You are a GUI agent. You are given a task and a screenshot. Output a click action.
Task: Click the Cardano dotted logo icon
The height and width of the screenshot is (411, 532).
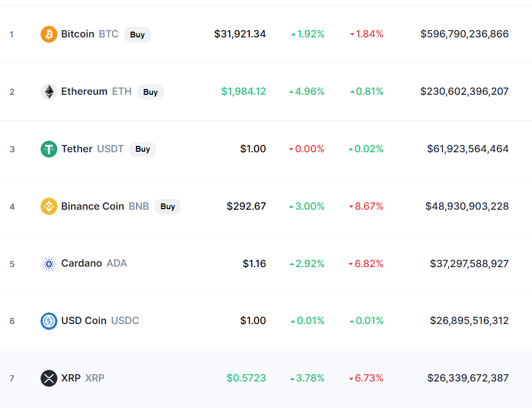pyautogui.click(x=49, y=263)
